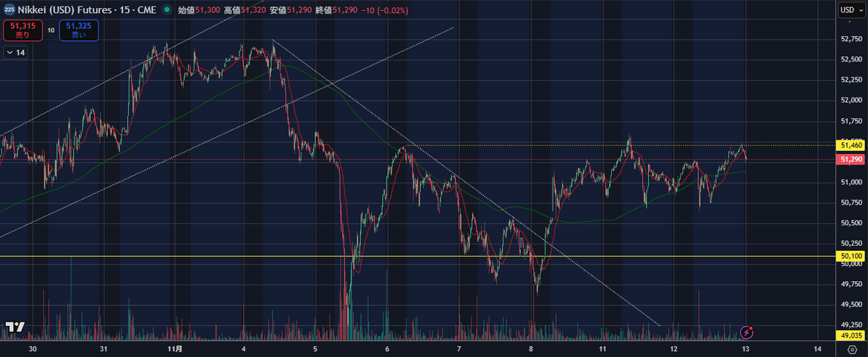
Task: Click the order quantity 10 between sell and buy
Action: point(51,30)
